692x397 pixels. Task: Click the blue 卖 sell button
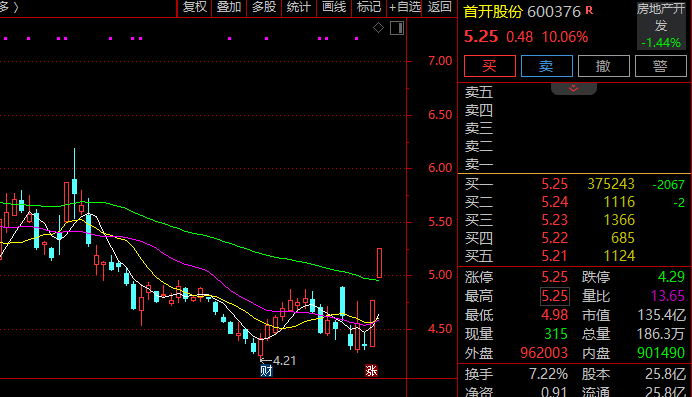tap(547, 66)
